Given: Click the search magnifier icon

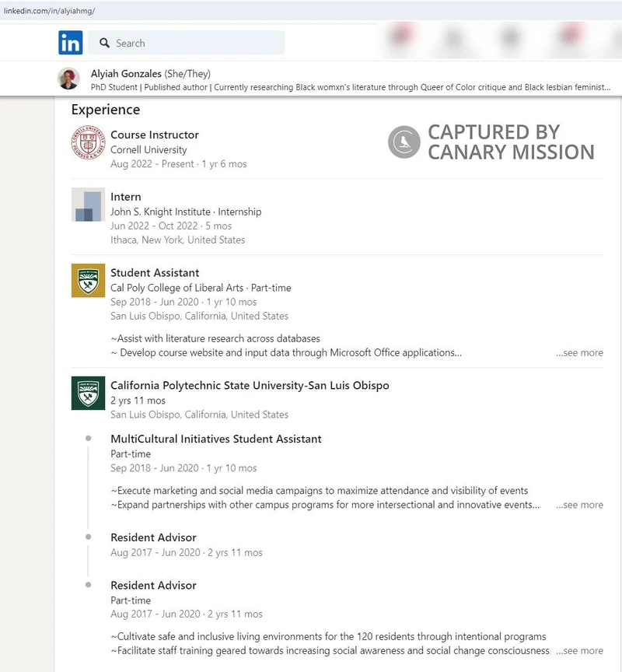Looking at the screenshot, I should click(105, 43).
